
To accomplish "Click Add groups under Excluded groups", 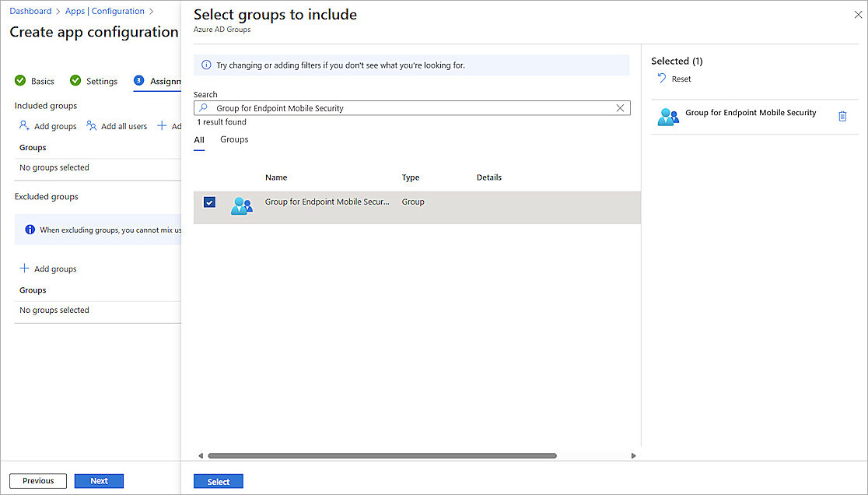I will [x=47, y=269].
